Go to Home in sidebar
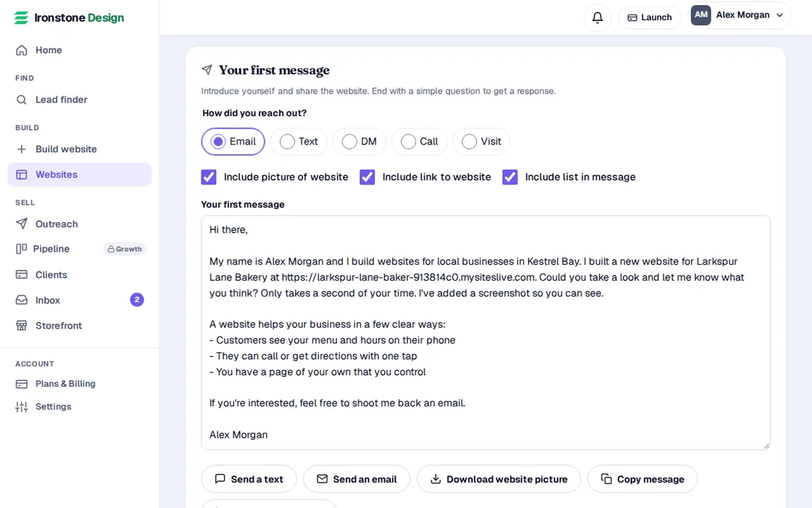The image size is (812, 508). tap(80, 50)
